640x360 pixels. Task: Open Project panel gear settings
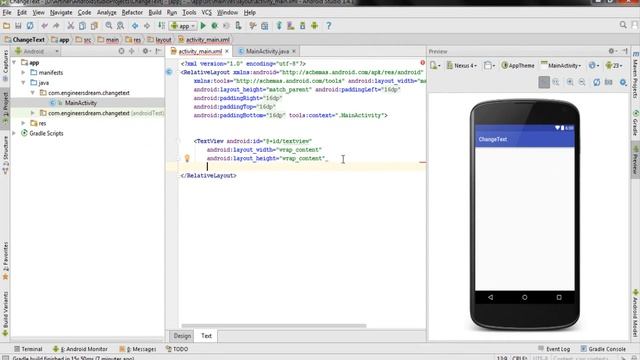146,51
